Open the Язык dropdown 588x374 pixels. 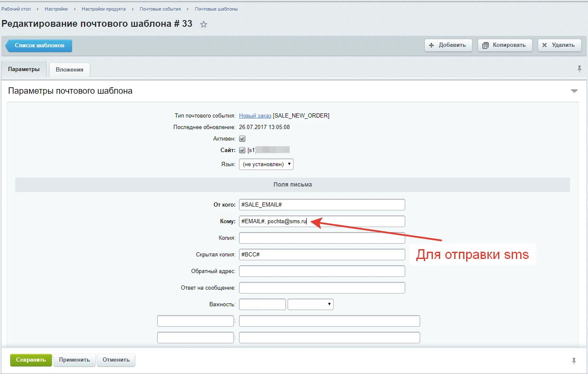266,164
